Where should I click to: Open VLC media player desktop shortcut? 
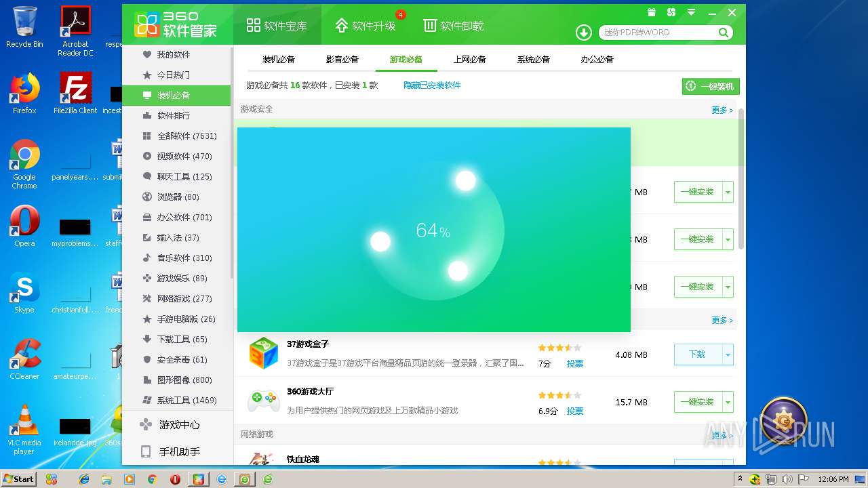click(24, 430)
